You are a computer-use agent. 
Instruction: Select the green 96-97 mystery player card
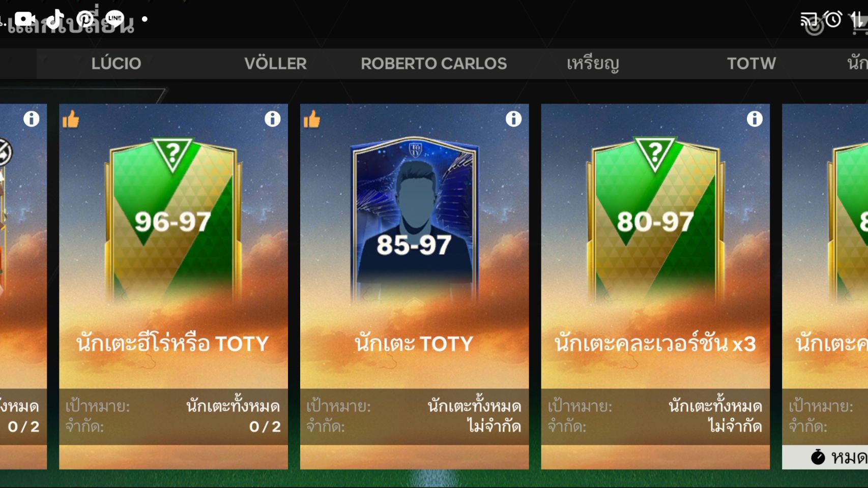click(x=173, y=222)
